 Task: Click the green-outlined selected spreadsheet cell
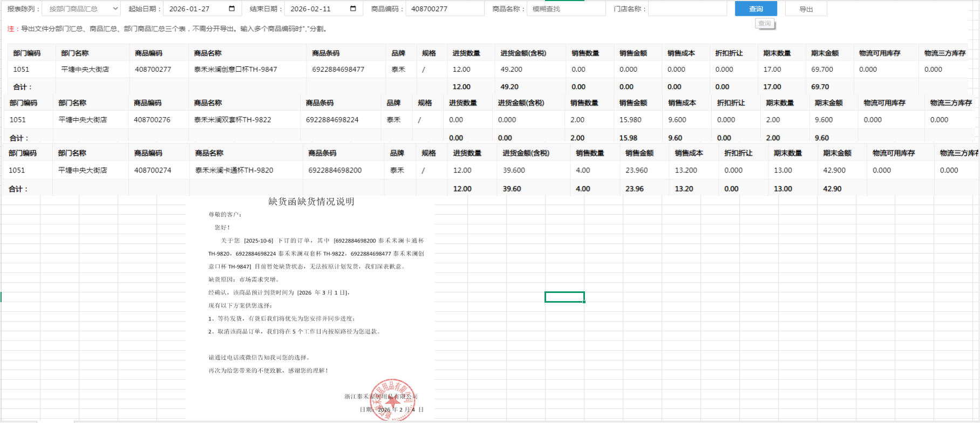click(x=564, y=297)
